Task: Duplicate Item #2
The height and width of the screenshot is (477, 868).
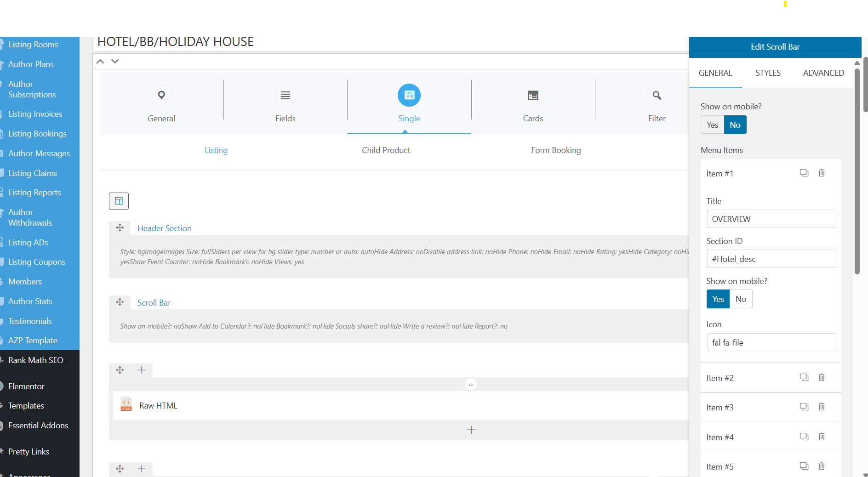Action: pos(804,377)
